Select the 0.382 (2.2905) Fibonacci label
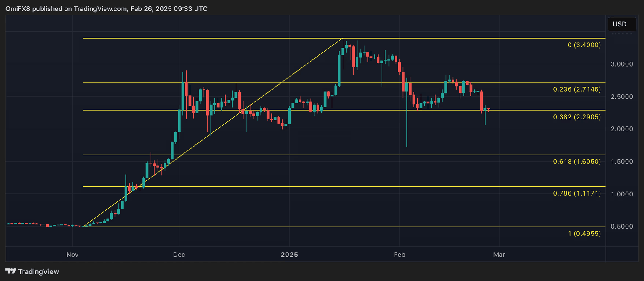The height and width of the screenshot is (281, 644). tap(576, 117)
